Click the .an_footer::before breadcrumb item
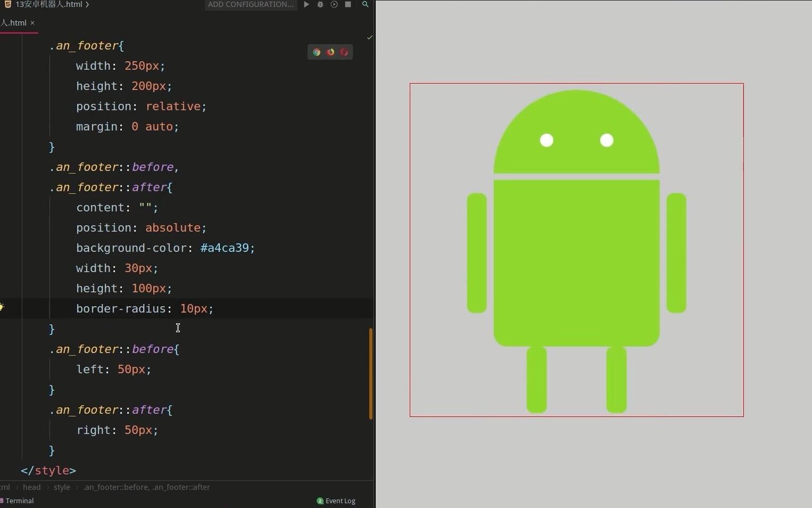The height and width of the screenshot is (508, 812). pyautogui.click(x=146, y=487)
